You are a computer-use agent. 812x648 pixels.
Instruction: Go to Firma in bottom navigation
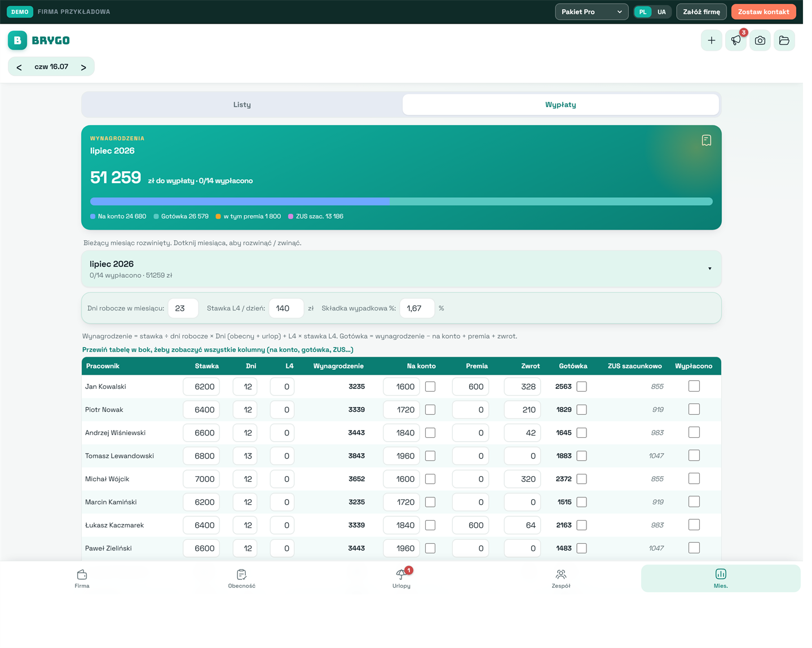click(82, 579)
